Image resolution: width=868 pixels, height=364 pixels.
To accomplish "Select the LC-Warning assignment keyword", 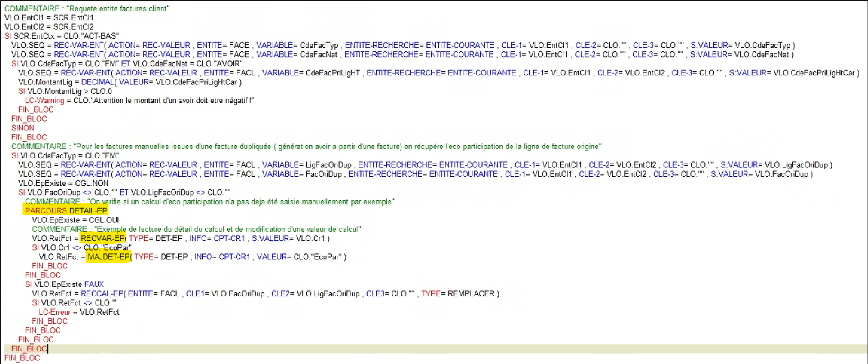I will 44,100.
